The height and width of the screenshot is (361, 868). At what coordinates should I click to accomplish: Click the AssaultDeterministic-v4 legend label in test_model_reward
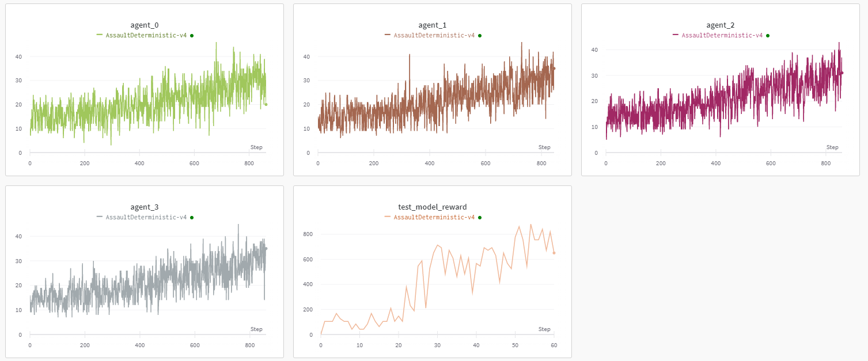click(x=434, y=217)
